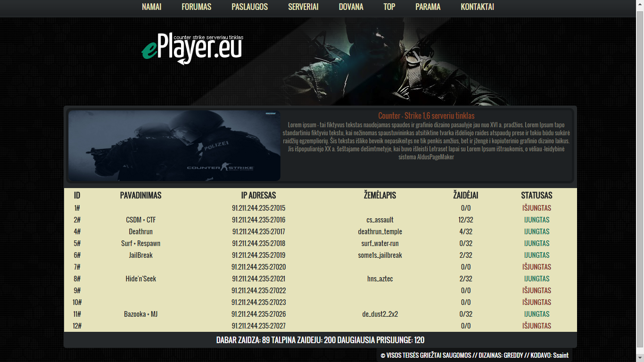Viewport: 644px width, 362px height.
Task: Select the CSDM + CTF server name
Action: 140,220
